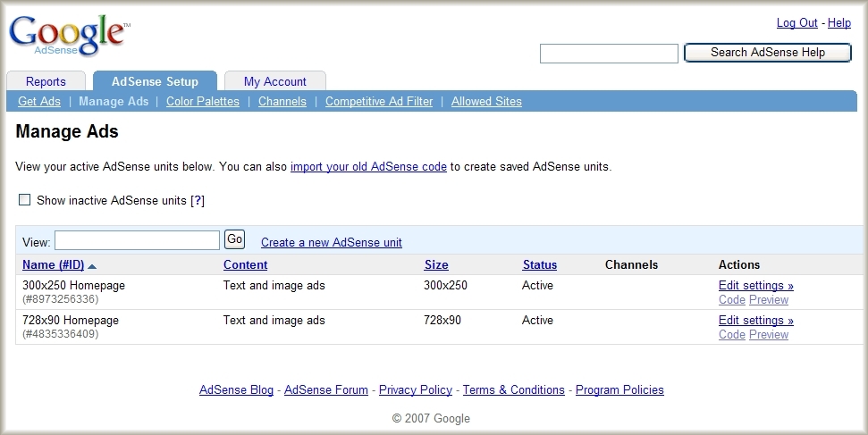Click the 300x250 Homepage name text

coord(73,286)
